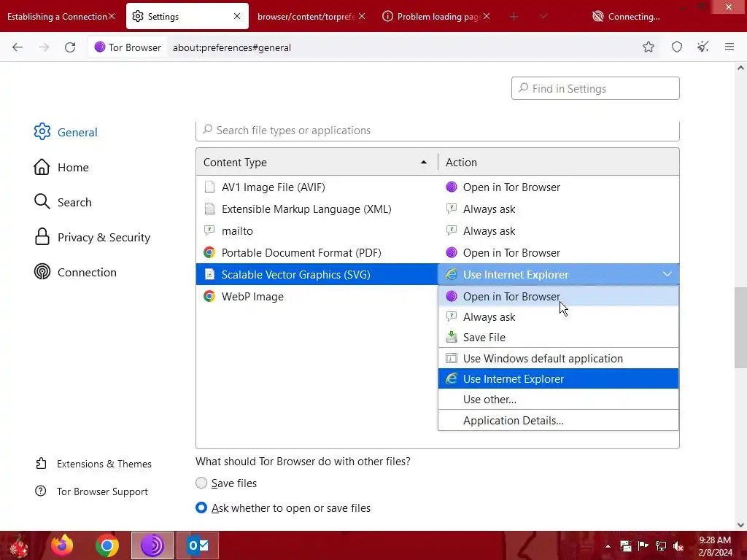Select the WebP Image row
This screenshot has width=747, height=560.
coord(317,296)
